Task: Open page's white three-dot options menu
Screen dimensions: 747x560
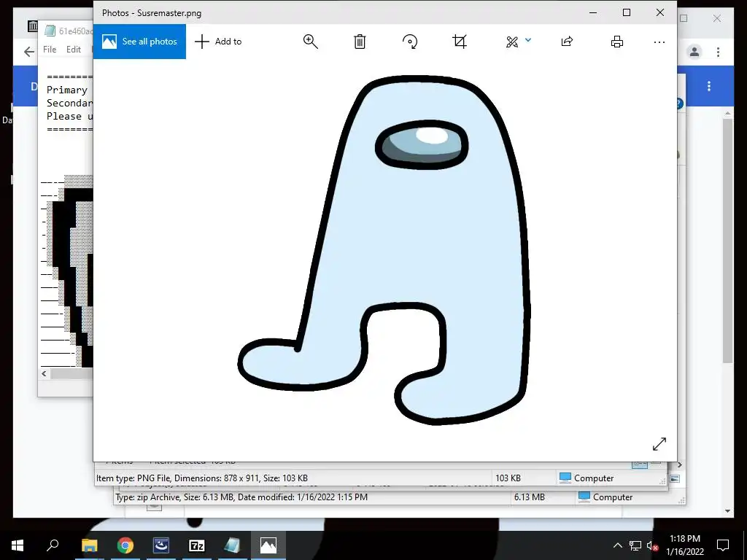Action: pyautogui.click(x=709, y=86)
